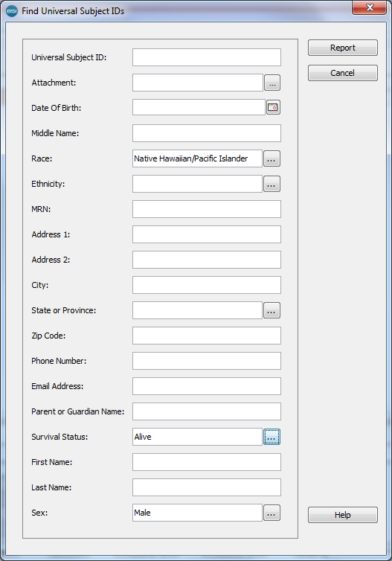Focus the Last Name field
The height and width of the screenshot is (561, 392).
click(x=207, y=487)
